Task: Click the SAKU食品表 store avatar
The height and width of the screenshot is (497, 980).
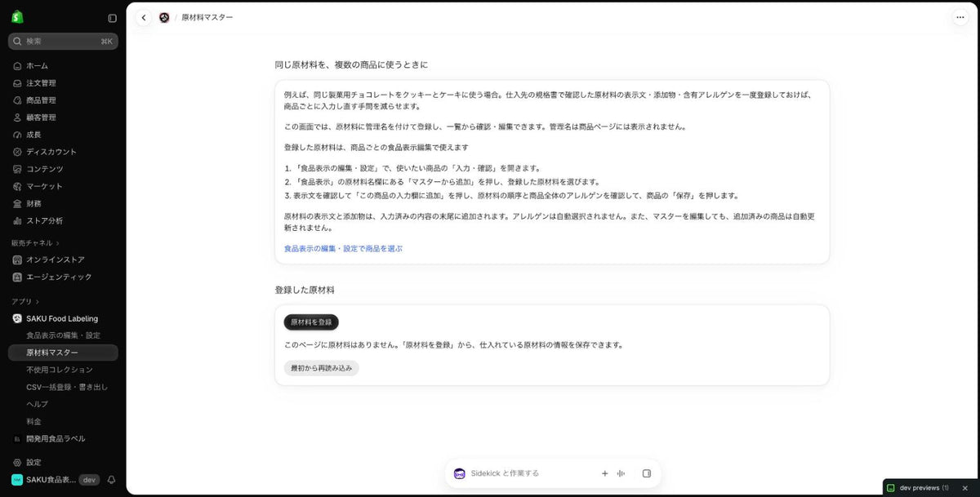Action: [17, 480]
